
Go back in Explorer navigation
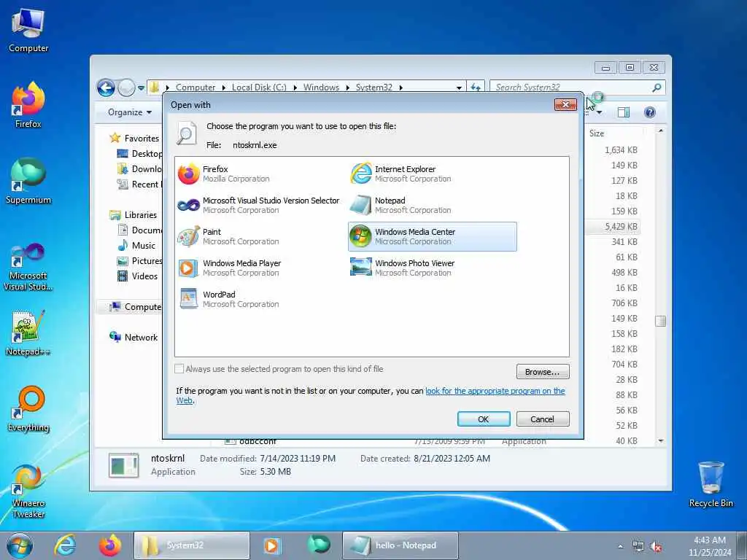[x=107, y=88]
